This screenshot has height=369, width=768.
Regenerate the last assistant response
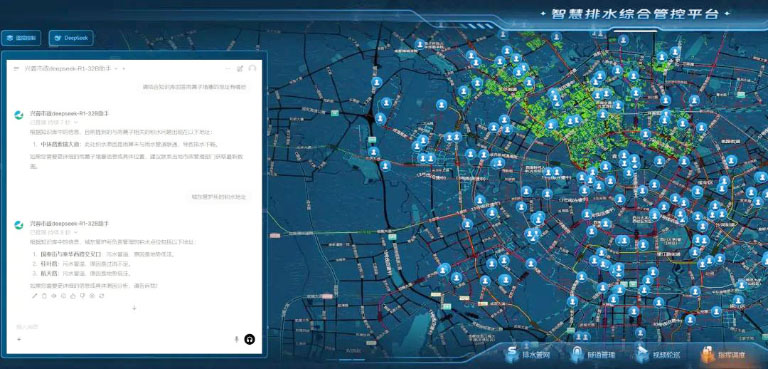[x=101, y=295]
